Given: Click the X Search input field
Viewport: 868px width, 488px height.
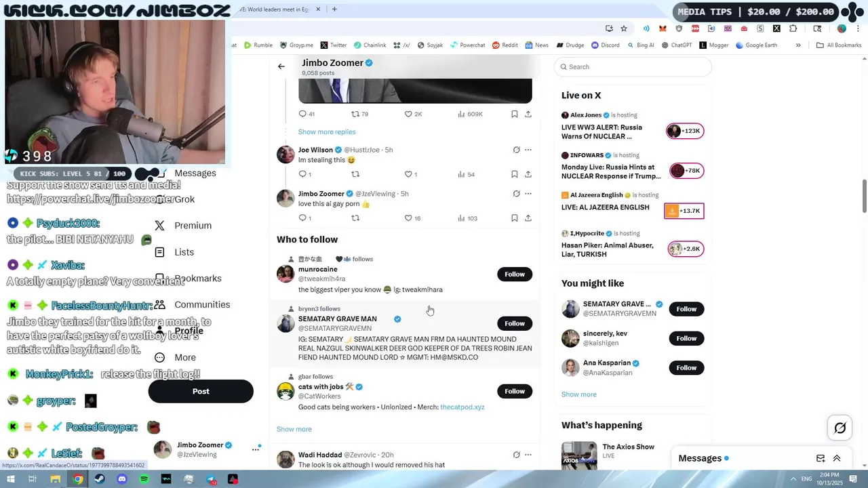Looking at the screenshot, I should click(x=633, y=66).
